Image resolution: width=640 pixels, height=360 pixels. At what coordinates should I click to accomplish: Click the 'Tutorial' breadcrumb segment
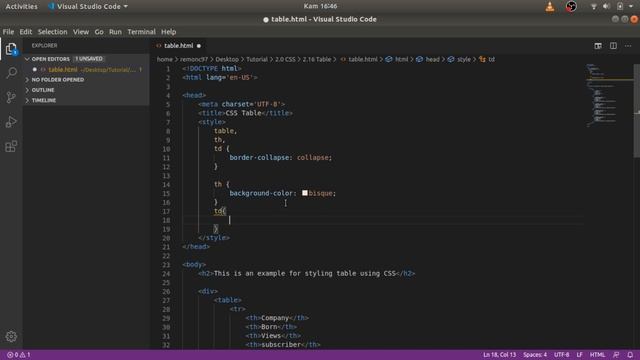(257, 60)
